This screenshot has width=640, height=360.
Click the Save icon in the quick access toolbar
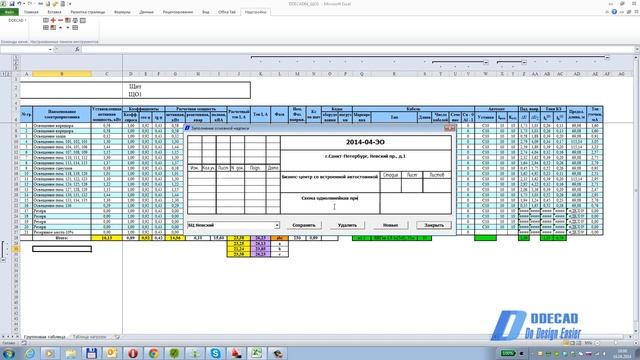(12, 4)
